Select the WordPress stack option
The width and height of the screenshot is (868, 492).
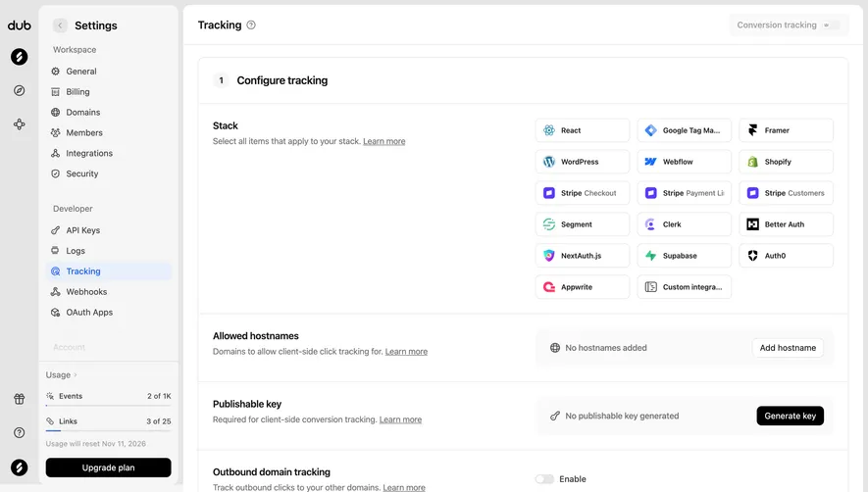coord(583,162)
